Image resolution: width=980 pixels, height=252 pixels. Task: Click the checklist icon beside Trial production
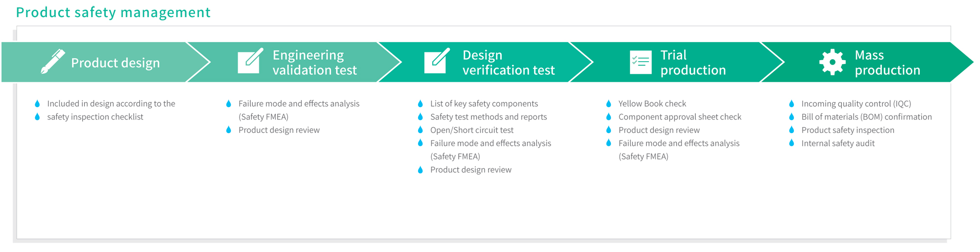point(640,62)
